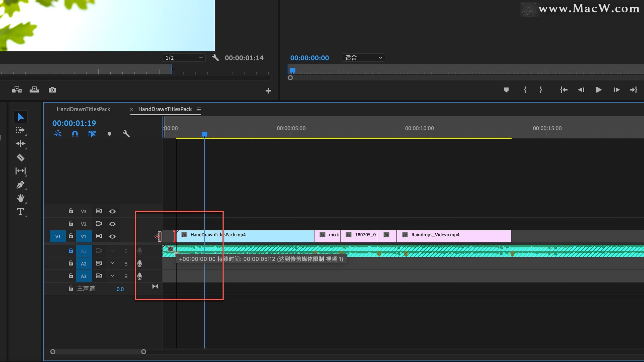Screen dimensions: 644x362
Task: Toggle sync lock on V3 track
Action: [x=99, y=211]
